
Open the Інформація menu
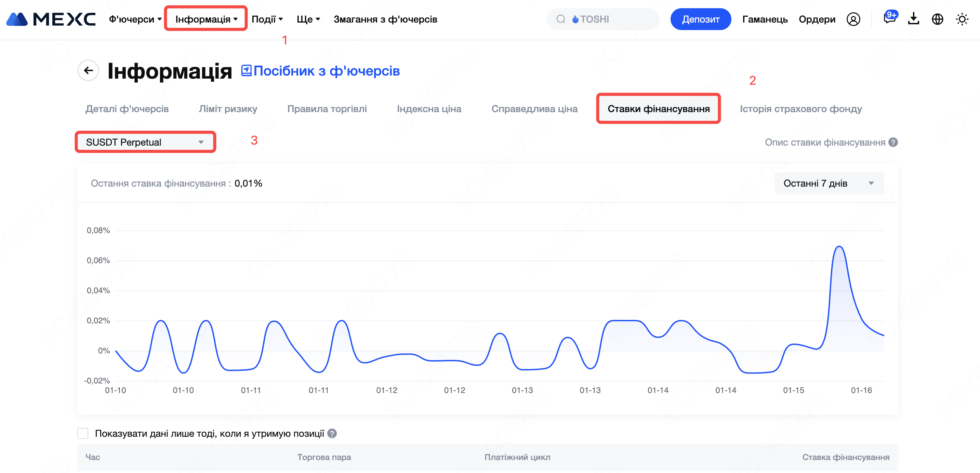click(206, 19)
